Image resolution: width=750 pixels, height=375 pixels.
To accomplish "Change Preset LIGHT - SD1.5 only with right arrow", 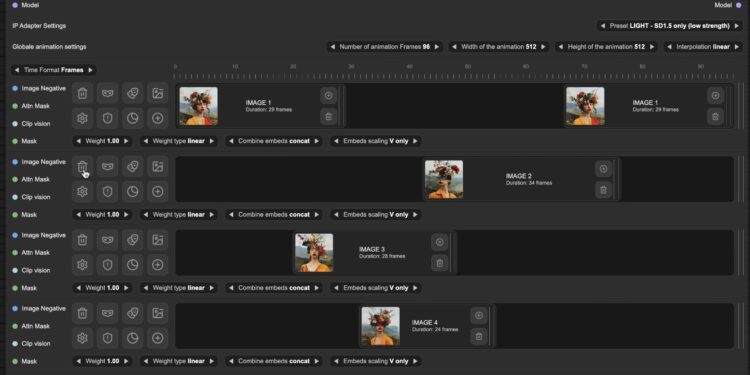I will tap(737, 26).
